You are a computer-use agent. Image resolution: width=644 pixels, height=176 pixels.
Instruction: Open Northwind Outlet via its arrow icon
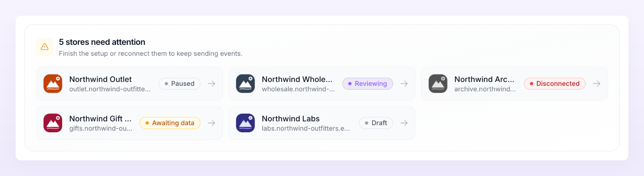(211, 84)
